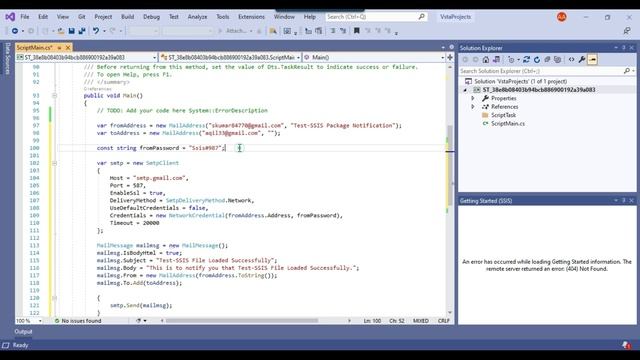640x360 pixels.
Task: Click the Properties wrench icon in Solution Explorer toolbar
Action: [x=582, y=60]
